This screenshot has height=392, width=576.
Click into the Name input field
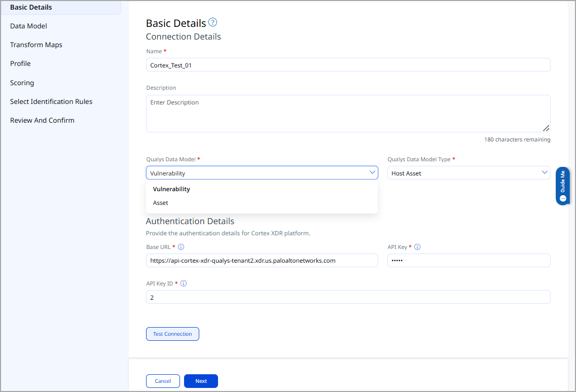(x=348, y=65)
